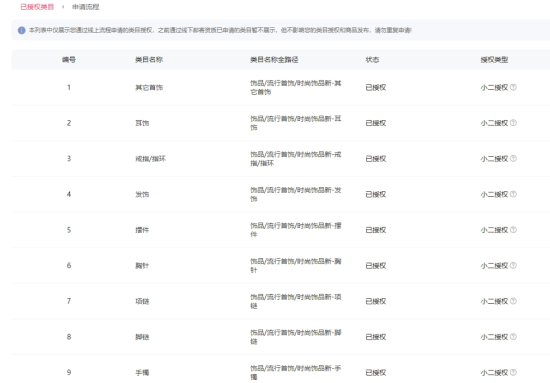Click 小二授权 text in 戒指/指环 row

pos(494,159)
